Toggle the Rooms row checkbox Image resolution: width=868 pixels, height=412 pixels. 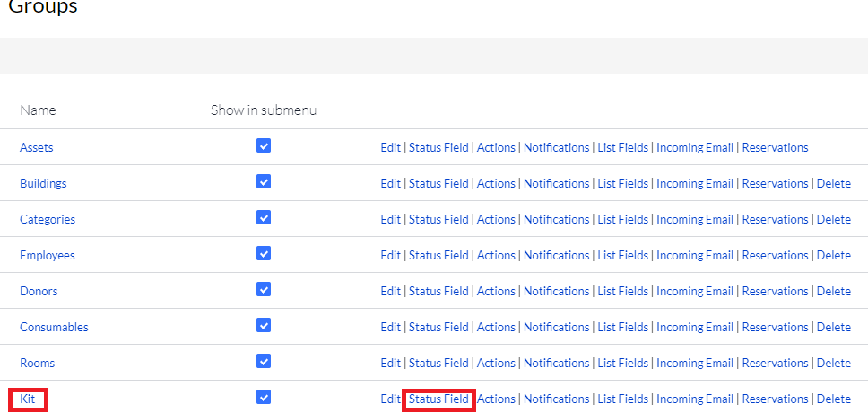264,362
